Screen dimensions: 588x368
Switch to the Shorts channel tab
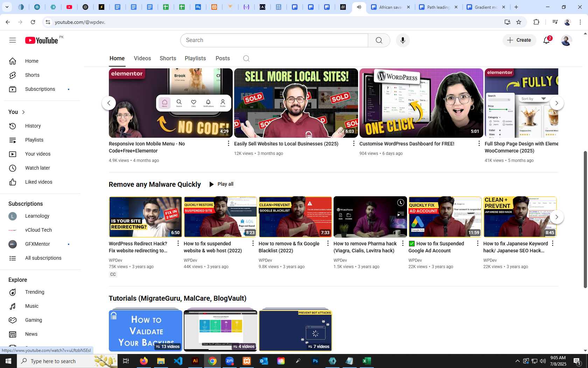168,59
